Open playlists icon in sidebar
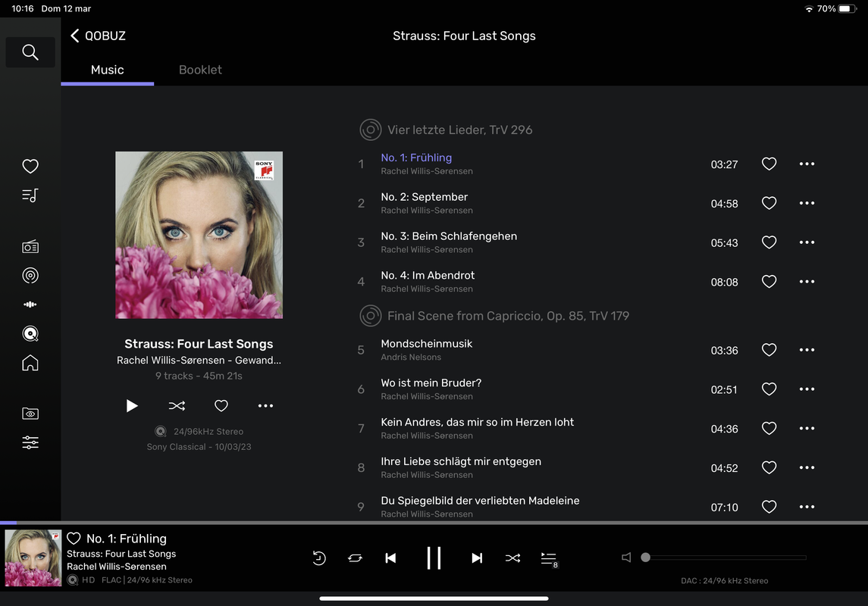This screenshot has height=606, width=868. pyautogui.click(x=30, y=195)
